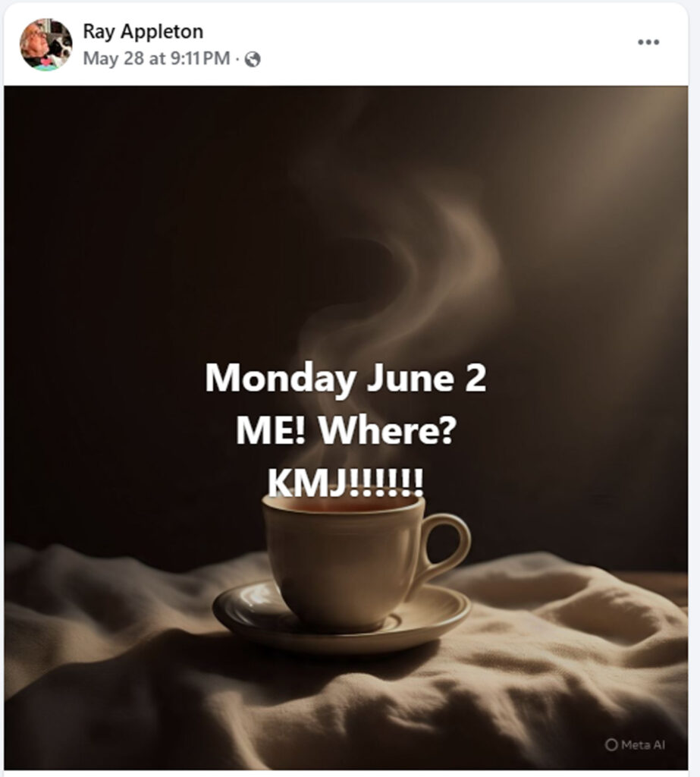700x777 pixels.
Task: Click the Meta AI circle logo
Action: pyautogui.click(x=611, y=745)
